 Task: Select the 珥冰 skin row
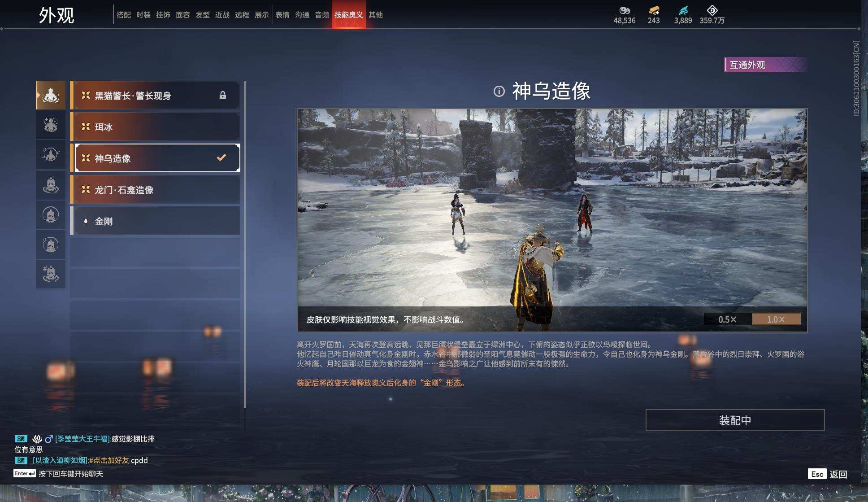tap(155, 127)
